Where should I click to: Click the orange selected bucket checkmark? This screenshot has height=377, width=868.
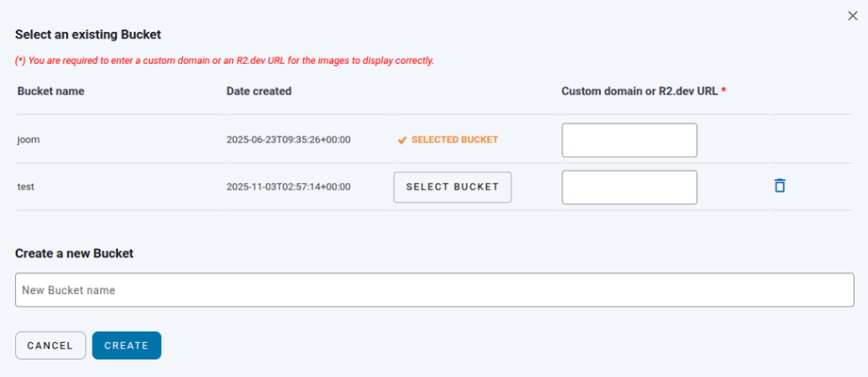click(x=402, y=139)
